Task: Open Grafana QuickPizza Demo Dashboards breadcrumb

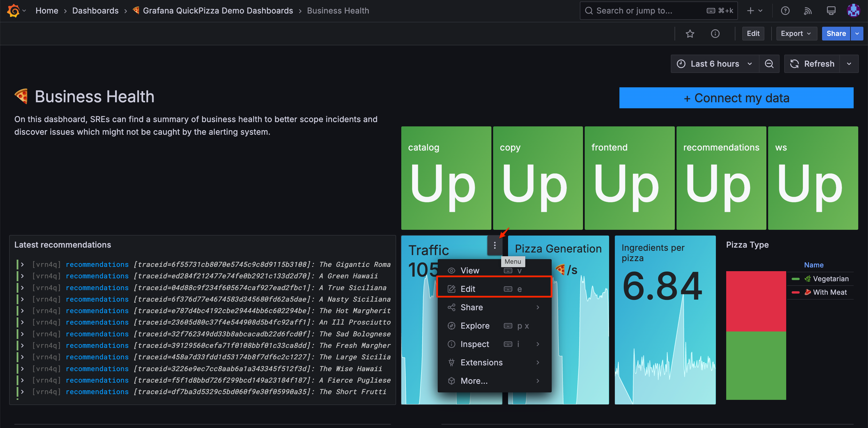Action: pyautogui.click(x=213, y=11)
